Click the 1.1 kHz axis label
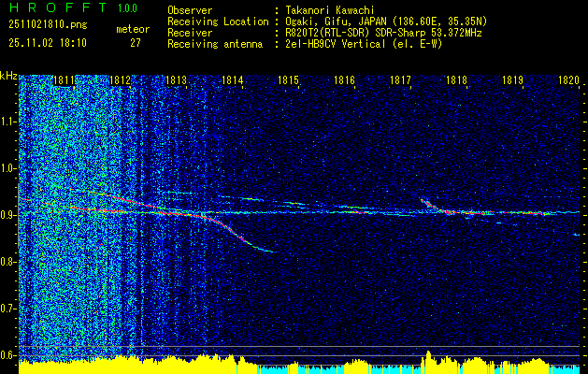 pyautogui.click(x=7, y=122)
